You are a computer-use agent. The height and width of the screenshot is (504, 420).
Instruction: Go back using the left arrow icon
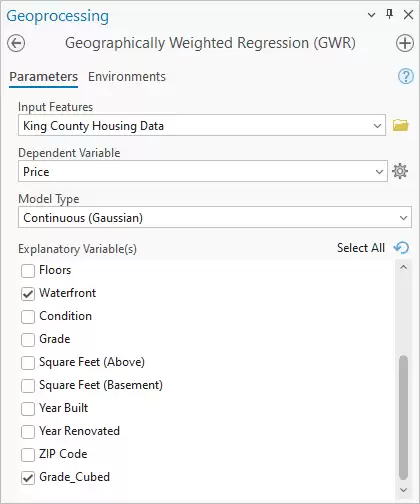point(16,43)
